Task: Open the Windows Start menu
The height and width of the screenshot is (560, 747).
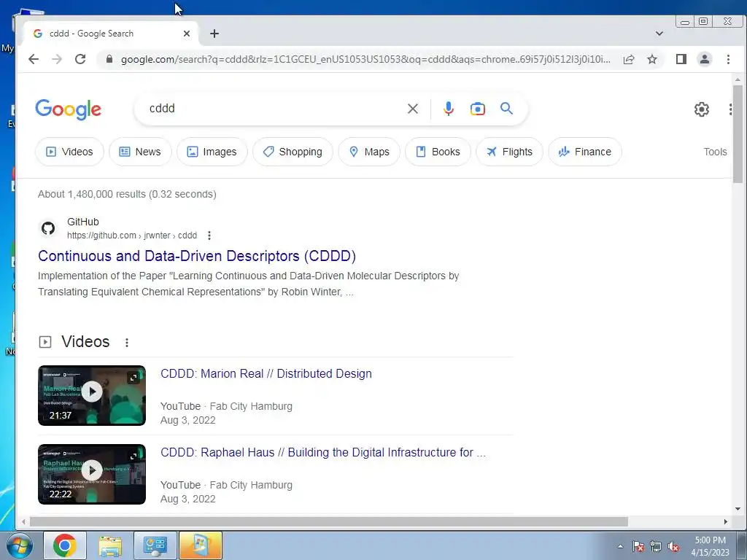Action: click(20, 545)
